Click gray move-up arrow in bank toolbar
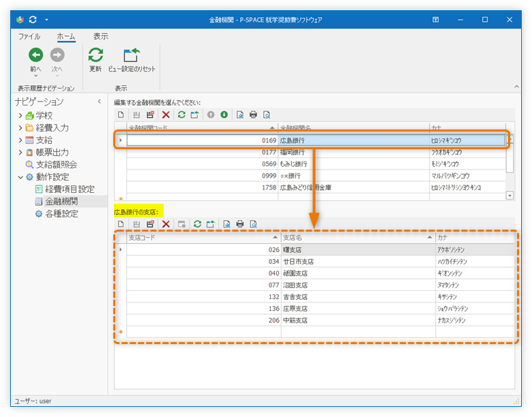The height and width of the screenshot is (417, 532). (x=211, y=115)
